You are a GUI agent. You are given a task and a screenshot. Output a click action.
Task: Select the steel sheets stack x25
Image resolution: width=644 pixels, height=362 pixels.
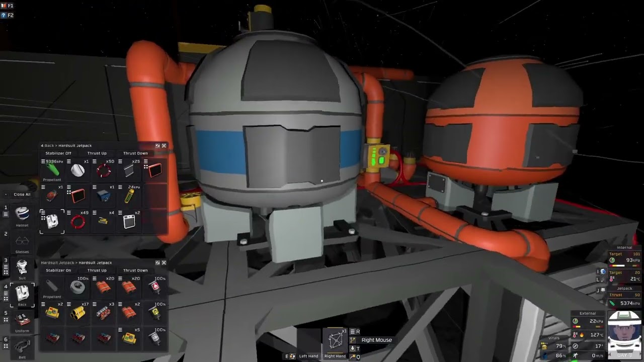tap(129, 170)
